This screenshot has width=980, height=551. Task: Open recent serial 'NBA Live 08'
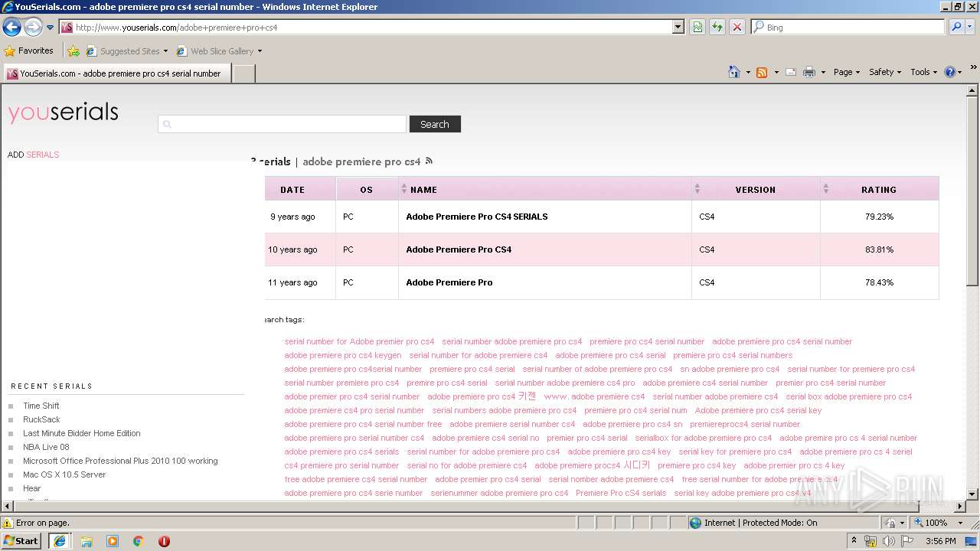point(46,447)
